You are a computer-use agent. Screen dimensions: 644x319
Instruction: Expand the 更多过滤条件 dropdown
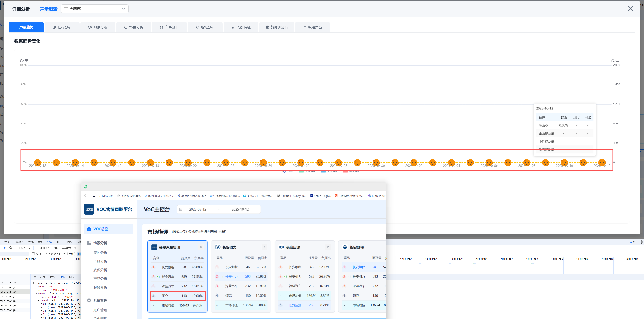coord(55,254)
